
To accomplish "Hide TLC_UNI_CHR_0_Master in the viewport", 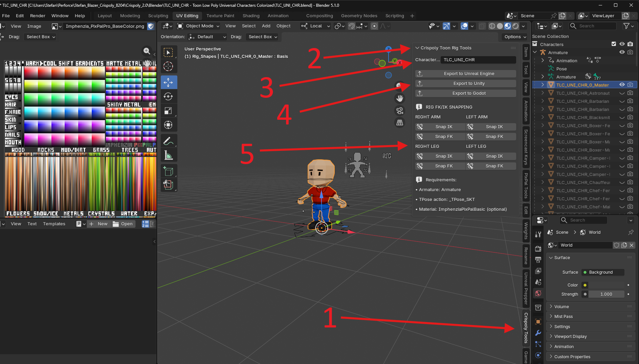I will pyautogui.click(x=622, y=85).
